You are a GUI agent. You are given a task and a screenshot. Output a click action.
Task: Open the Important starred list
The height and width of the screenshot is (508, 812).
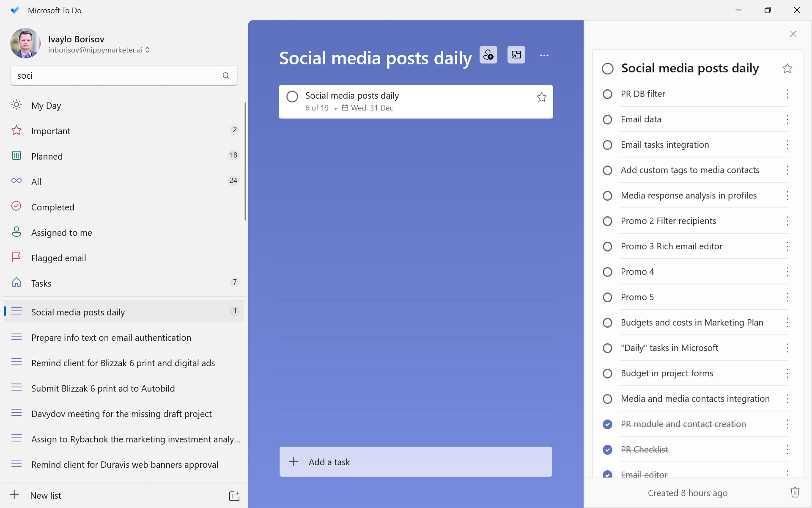[x=50, y=131]
